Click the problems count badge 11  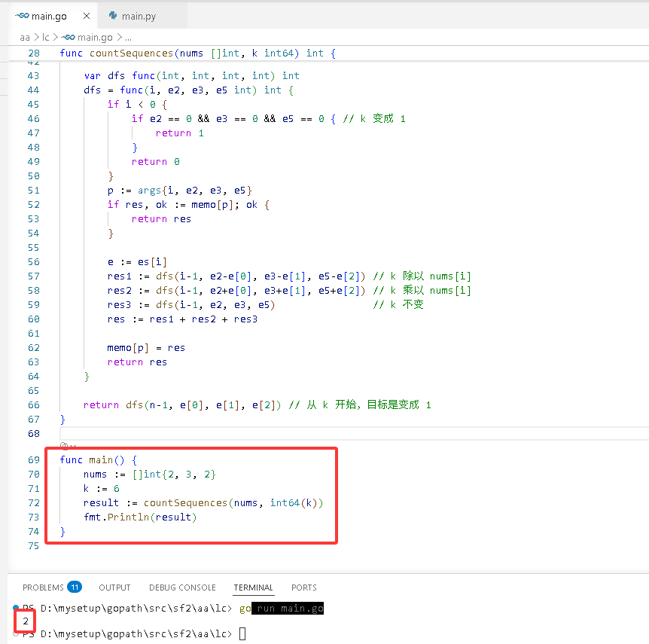click(x=75, y=587)
